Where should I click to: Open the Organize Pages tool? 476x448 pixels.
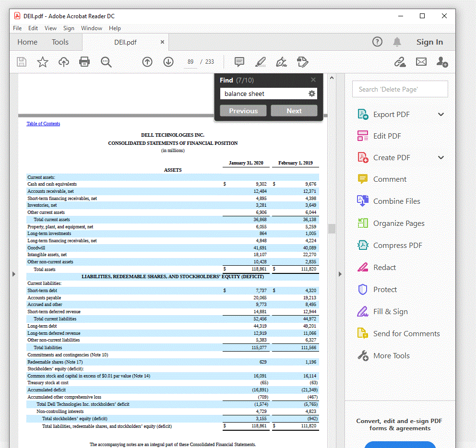click(x=399, y=223)
